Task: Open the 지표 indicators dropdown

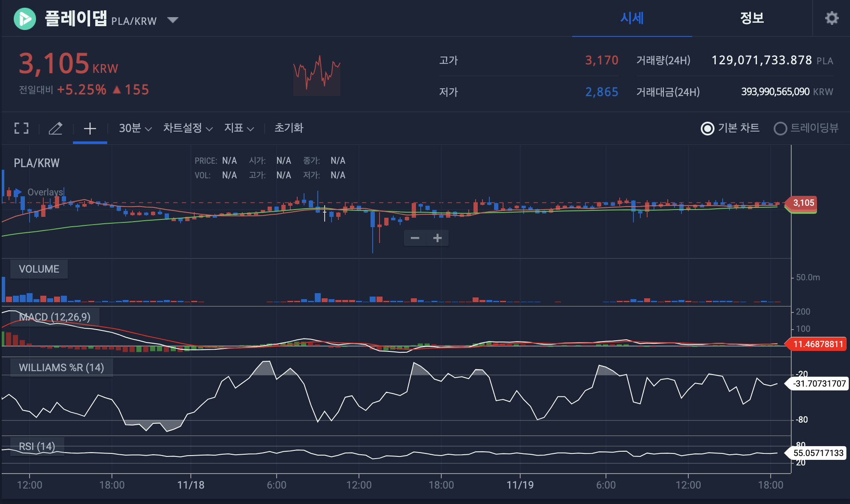Action: point(239,128)
